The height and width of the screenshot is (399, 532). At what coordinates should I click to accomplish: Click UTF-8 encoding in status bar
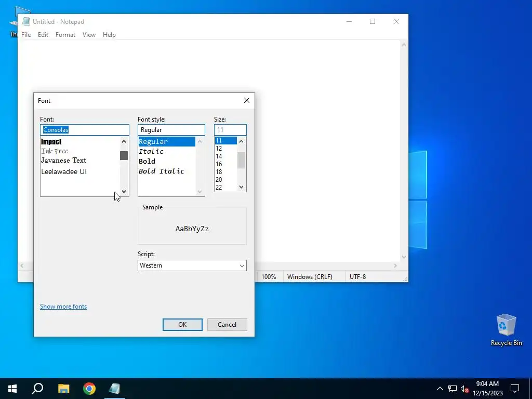(x=357, y=276)
